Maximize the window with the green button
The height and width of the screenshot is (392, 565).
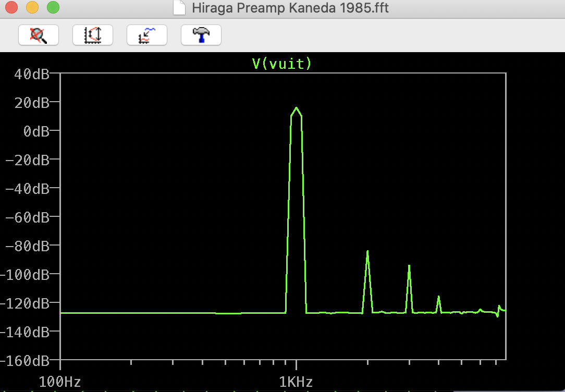click(53, 7)
